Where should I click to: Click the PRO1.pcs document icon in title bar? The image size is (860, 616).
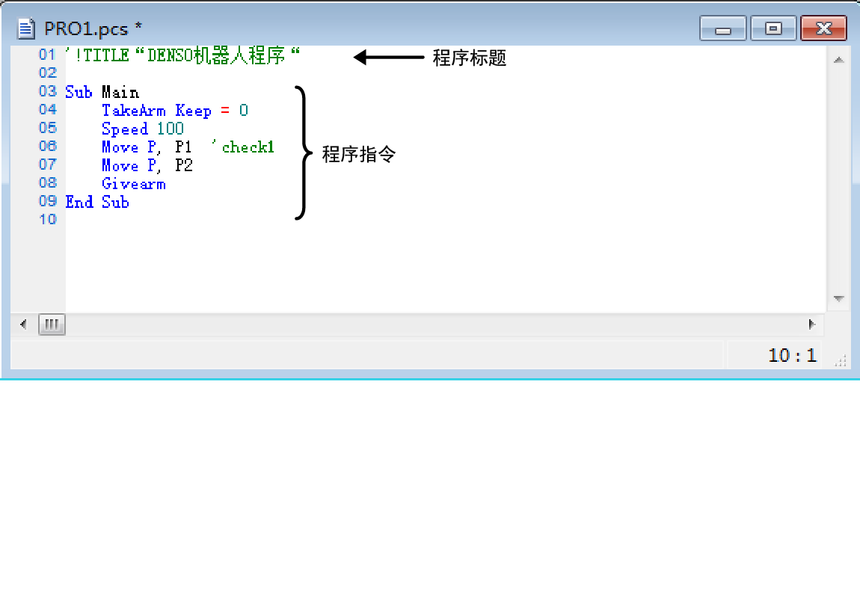[27, 29]
